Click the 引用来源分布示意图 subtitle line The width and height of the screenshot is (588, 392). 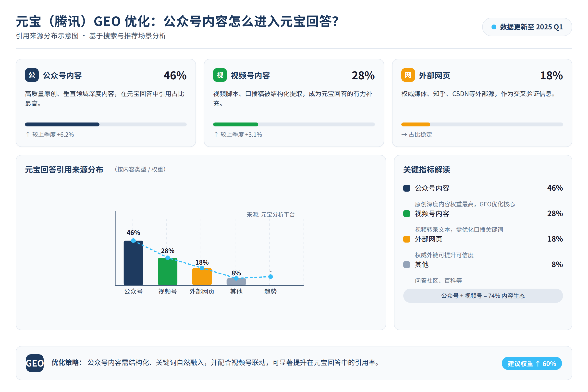[91, 36]
